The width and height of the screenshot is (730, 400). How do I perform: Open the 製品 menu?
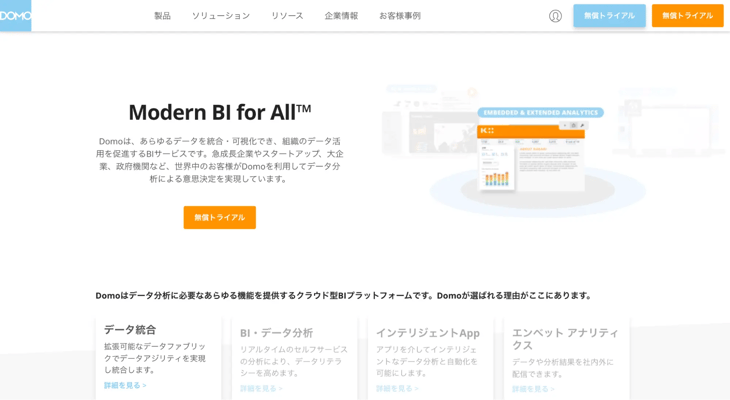(x=162, y=16)
